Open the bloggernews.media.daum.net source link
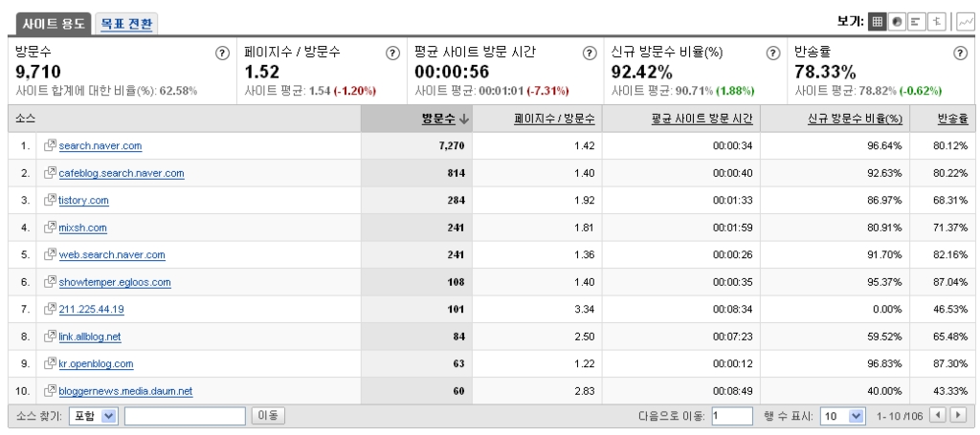This screenshot has height=435, width=980. pyautogui.click(x=125, y=392)
